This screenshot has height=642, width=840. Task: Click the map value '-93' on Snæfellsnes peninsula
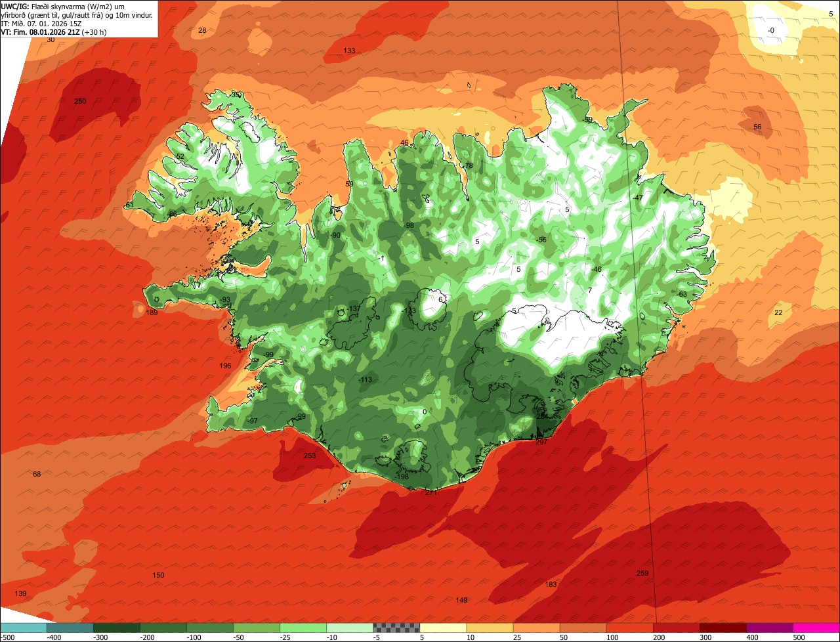coord(225,299)
